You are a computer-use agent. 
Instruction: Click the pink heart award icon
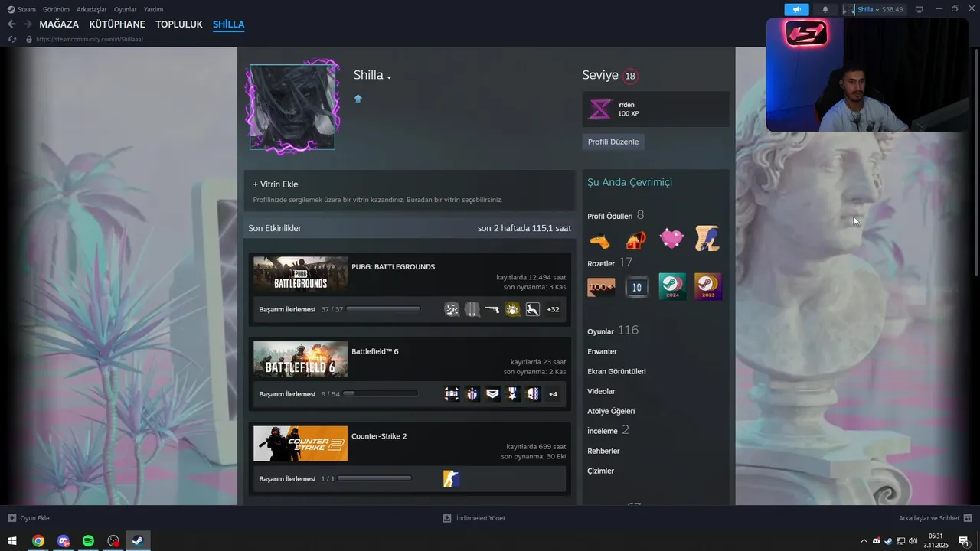671,240
